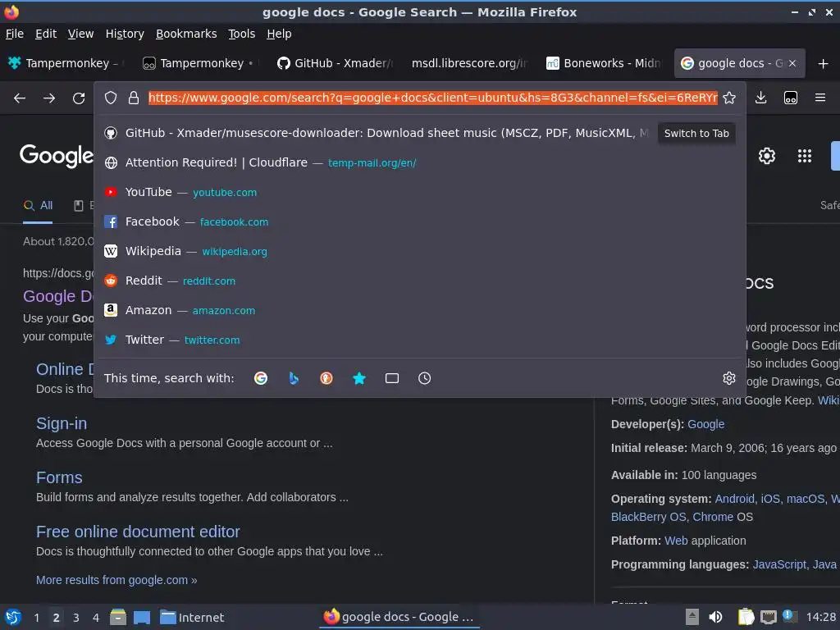Open the Help menu

click(x=279, y=34)
